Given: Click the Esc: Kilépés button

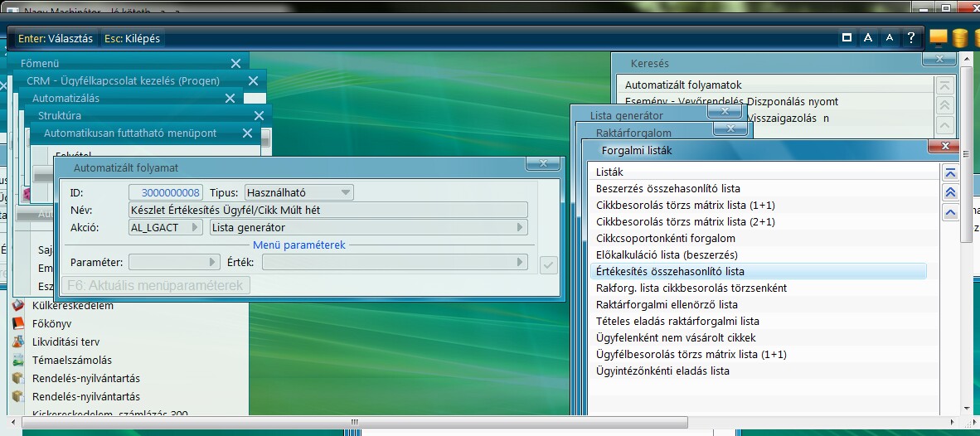Looking at the screenshot, I should click(x=132, y=38).
